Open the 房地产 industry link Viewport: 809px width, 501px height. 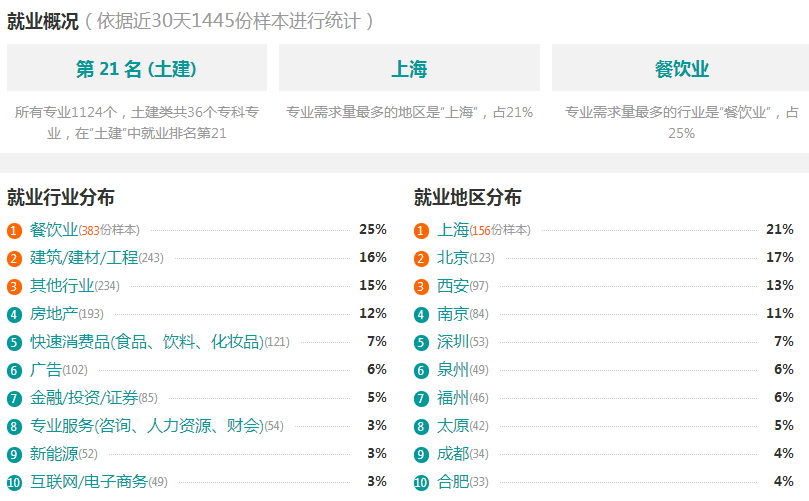54,313
